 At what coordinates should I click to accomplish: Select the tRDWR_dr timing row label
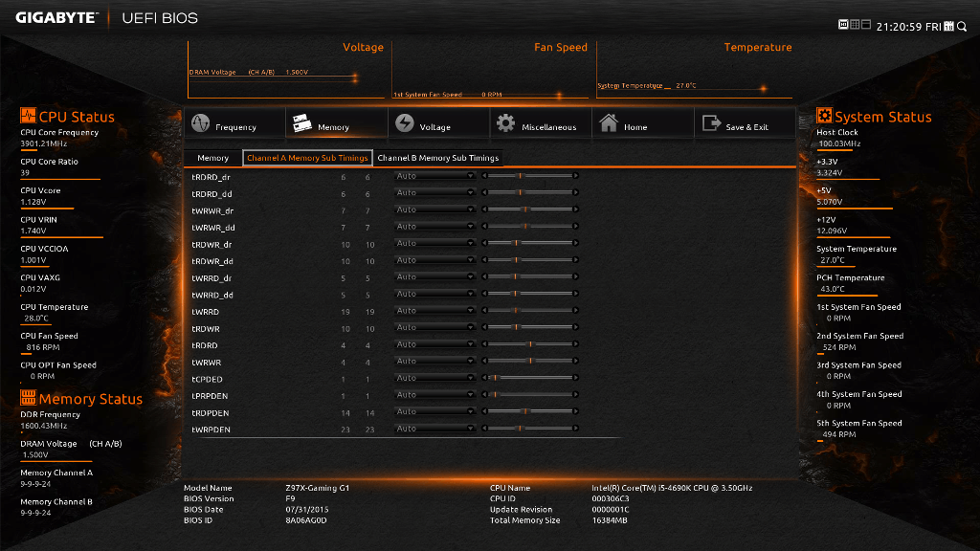click(x=212, y=244)
